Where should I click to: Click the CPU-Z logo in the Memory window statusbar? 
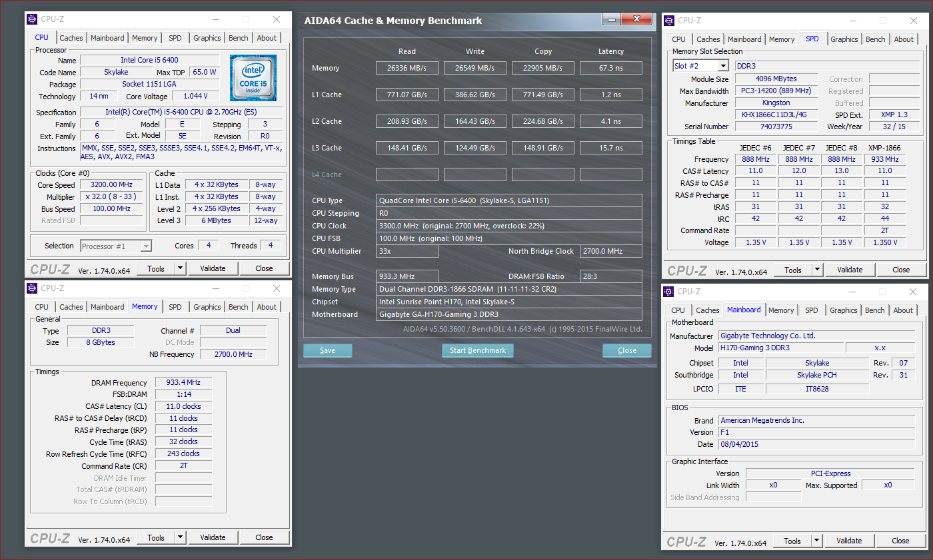(x=49, y=537)
